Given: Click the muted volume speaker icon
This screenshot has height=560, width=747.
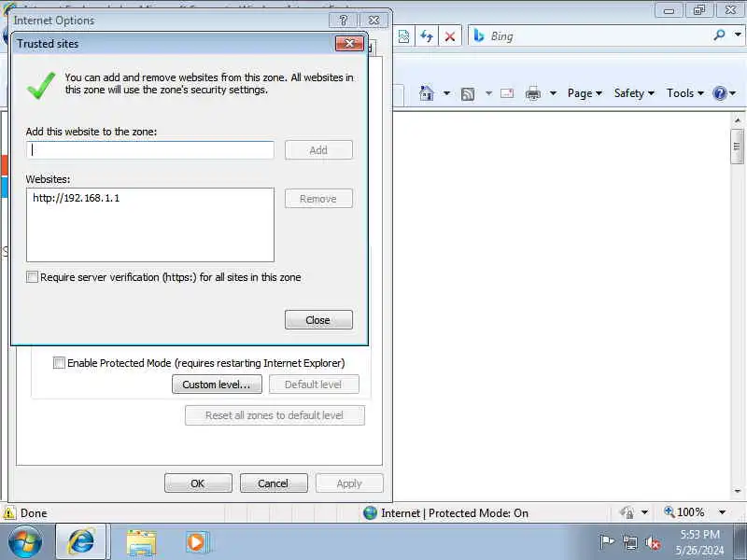Looking at the screenshot, I should (652, 543).
